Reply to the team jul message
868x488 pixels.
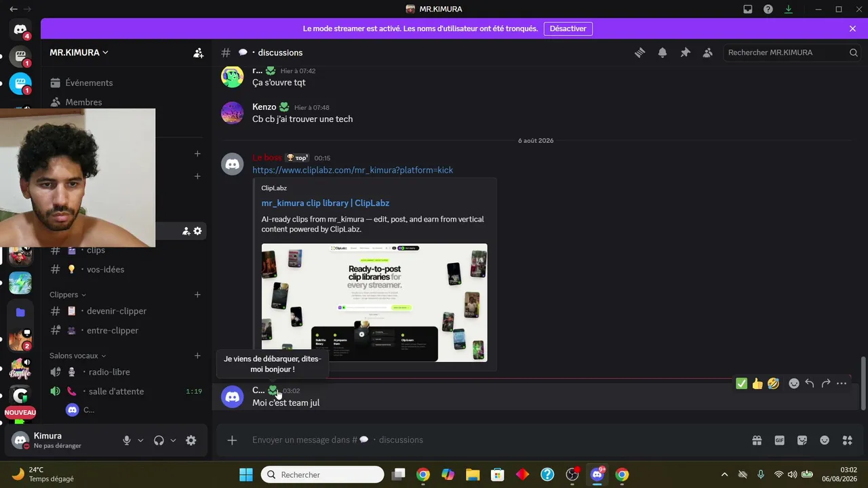tap(810, 384)
